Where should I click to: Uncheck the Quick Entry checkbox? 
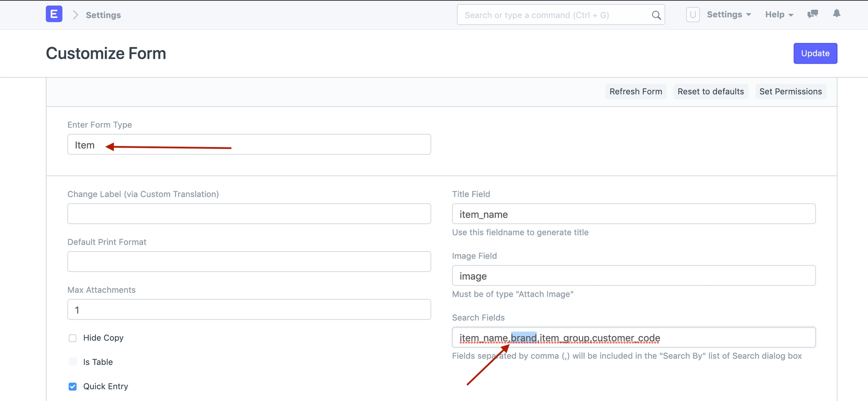point(73,387)
